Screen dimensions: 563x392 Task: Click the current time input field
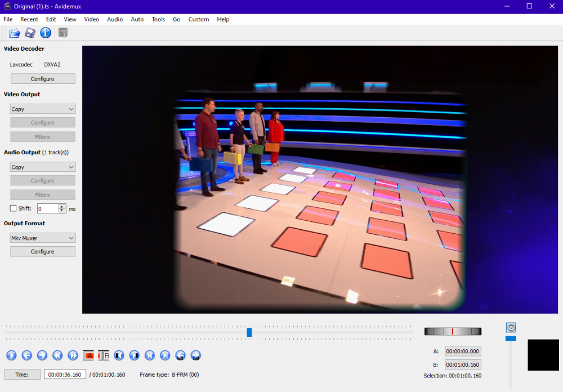coord(65,375)
